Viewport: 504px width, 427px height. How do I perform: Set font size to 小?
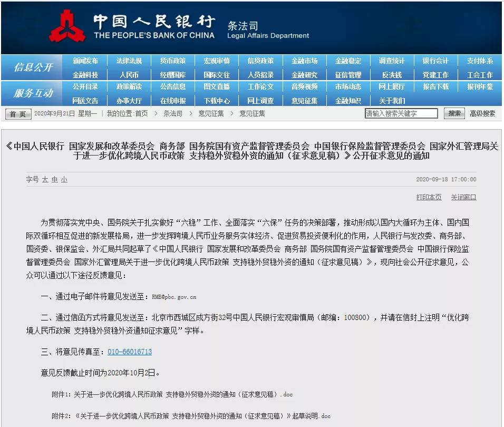click(64, 179)
